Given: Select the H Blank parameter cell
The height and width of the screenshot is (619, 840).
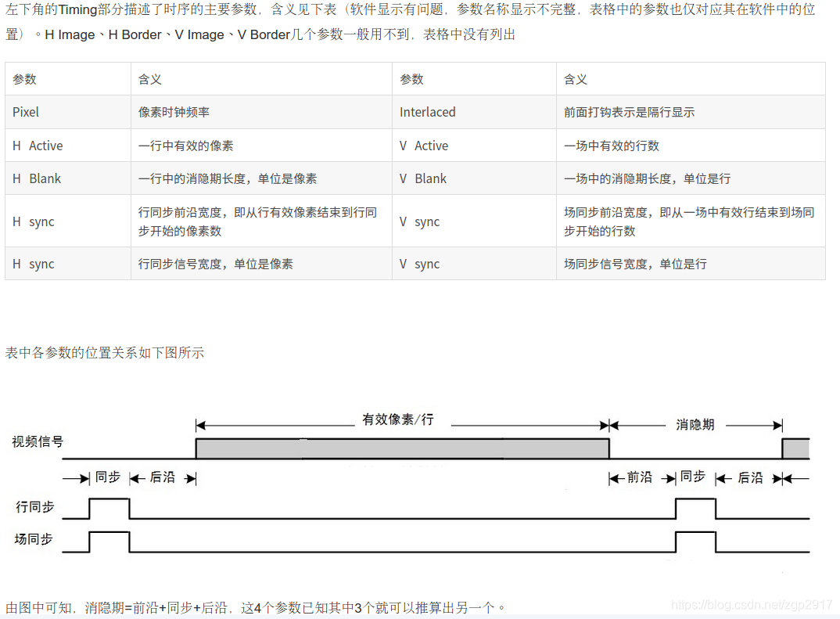Looking at the screenshot, I should pos(35,178).
